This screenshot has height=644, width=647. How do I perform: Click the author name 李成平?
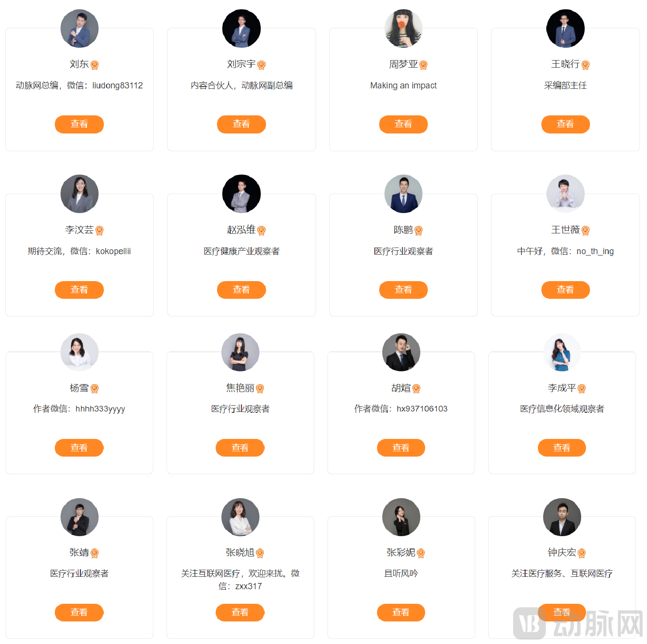(562, 388)
